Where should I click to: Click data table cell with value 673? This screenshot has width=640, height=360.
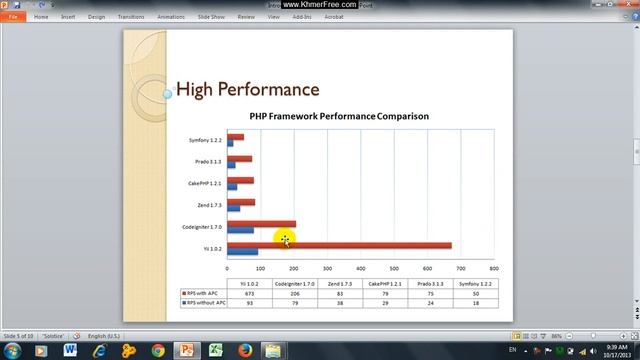249,293
